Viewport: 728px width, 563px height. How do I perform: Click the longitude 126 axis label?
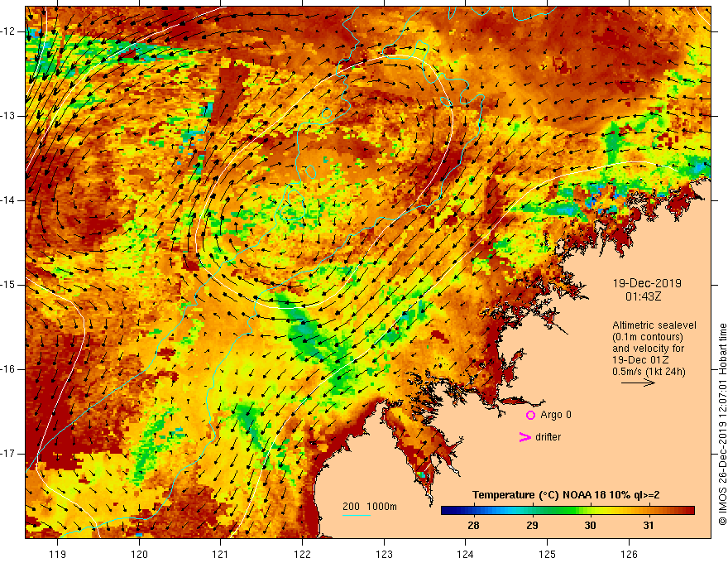[629, 554]
